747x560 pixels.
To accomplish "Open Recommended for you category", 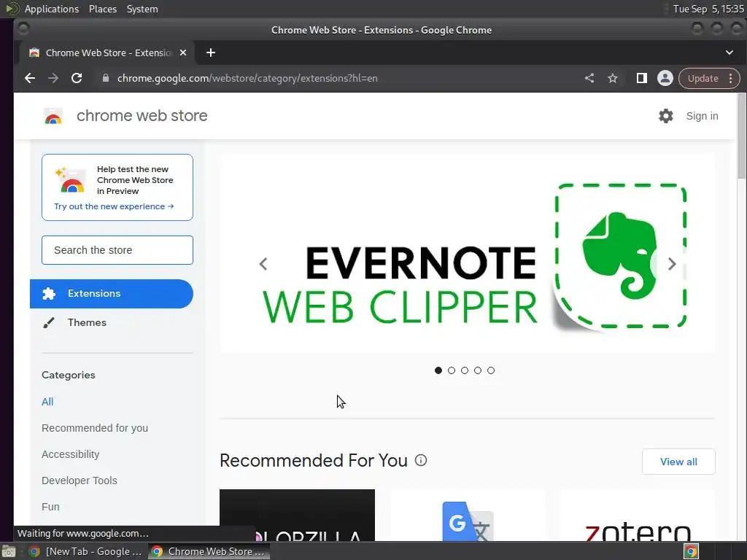I will click(x=95, y=427).
